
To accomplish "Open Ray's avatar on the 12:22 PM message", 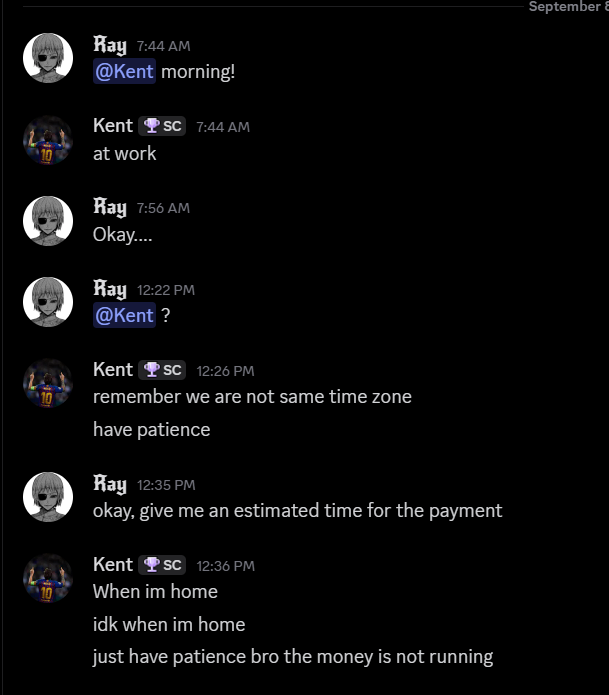I will (x=48, y=302).
